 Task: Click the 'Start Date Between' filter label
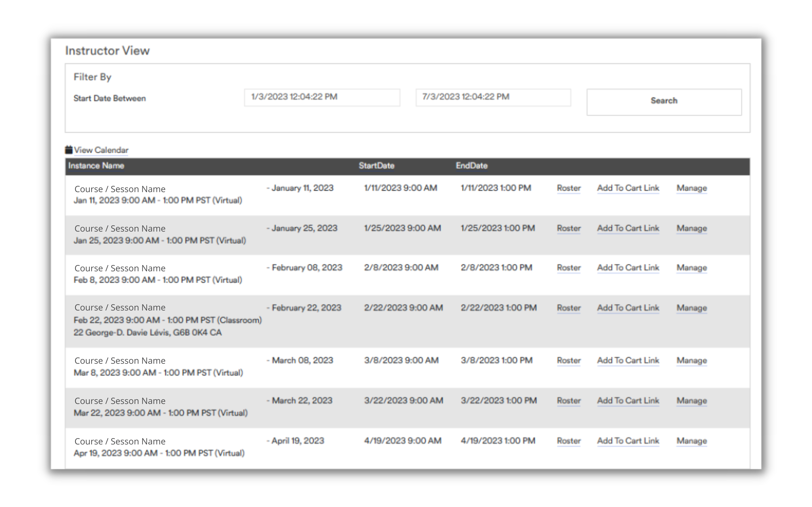110,99
